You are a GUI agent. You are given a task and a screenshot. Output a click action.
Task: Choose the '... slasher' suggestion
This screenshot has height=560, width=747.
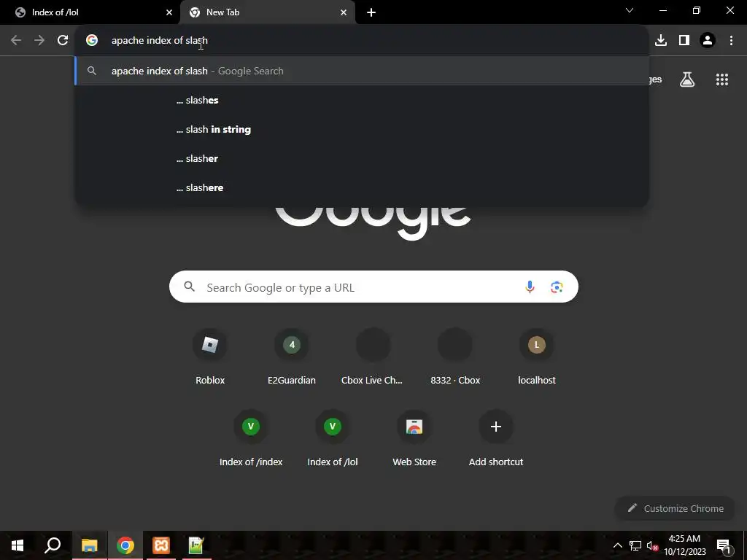tap(362, 158)
